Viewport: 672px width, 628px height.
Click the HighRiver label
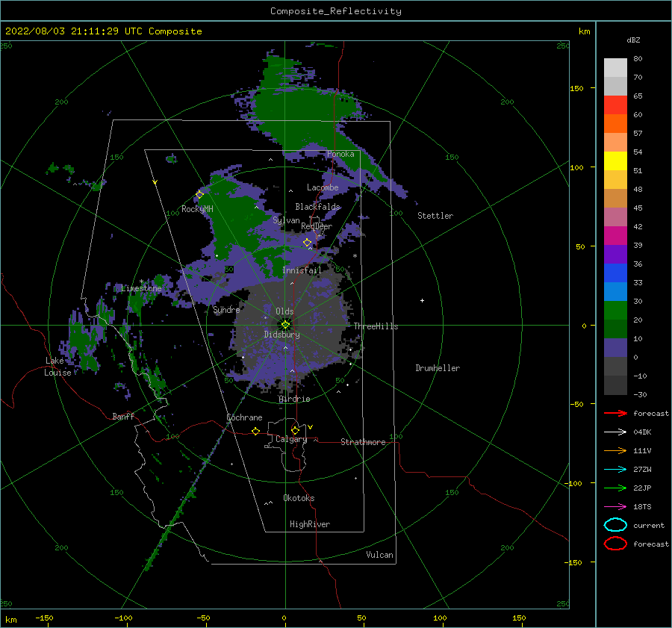[x=310, y=524]
